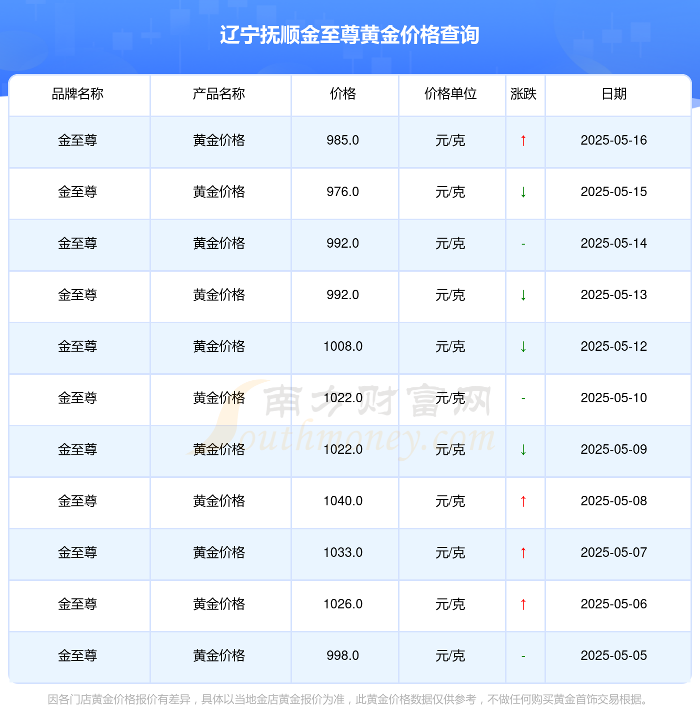Click price 998.0
The height and width of the screenshot is (728, 700).
[343, 656]
